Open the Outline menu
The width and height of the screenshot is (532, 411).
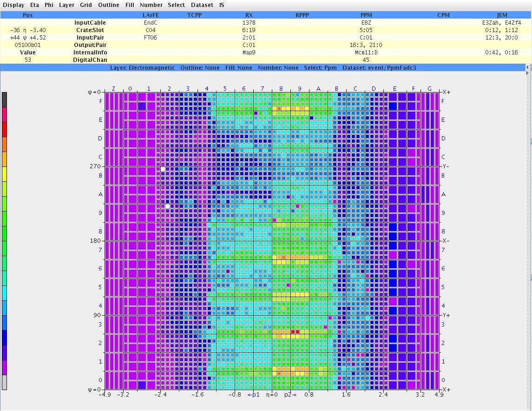[x=109, y=5]
